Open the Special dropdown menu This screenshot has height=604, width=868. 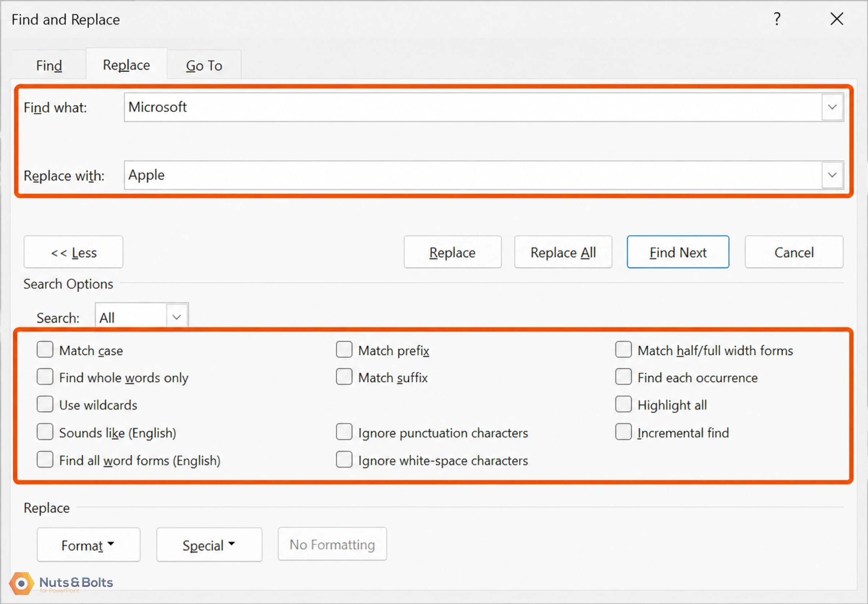(209, 545)
